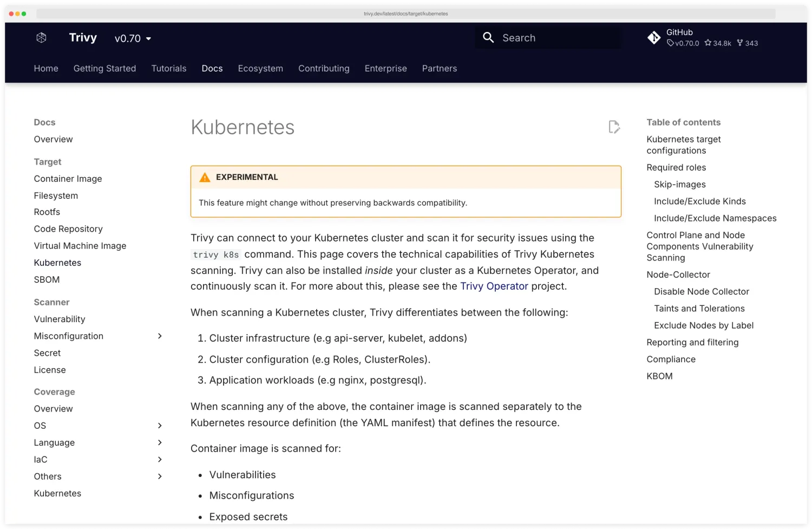Jump to Skip-images section
Viewport: 812px width, 529px height.
point(679,184)
